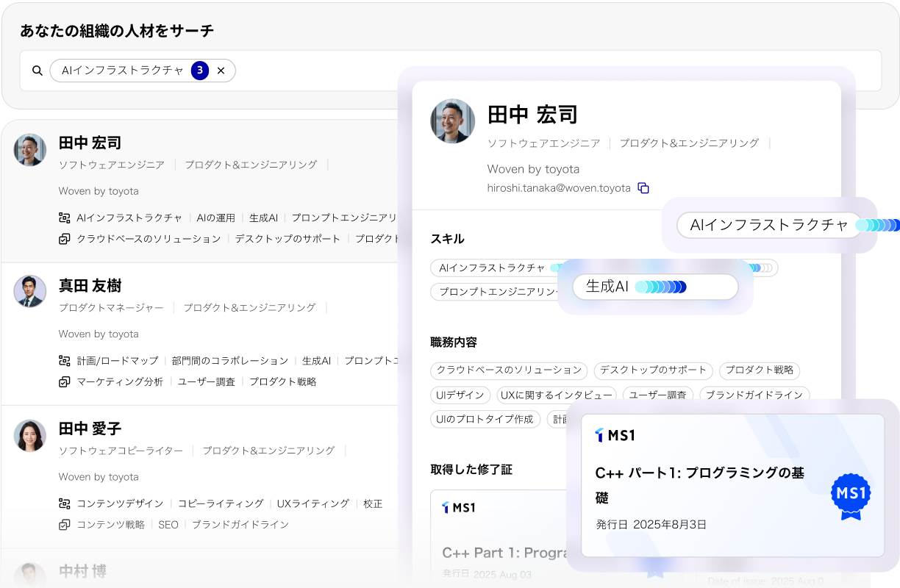Click 部門間のコラボレーション in 真田 友樹's row
The width and height of the screenshot is (900, 588).
click(x=230, y=361)
